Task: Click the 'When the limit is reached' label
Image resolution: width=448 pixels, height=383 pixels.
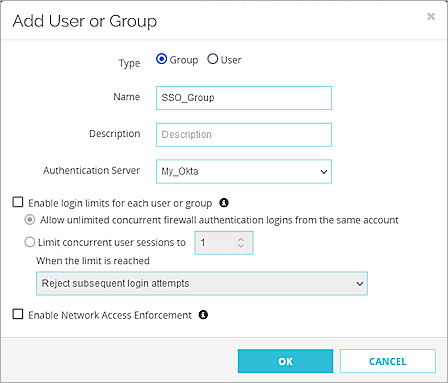Action: point(93,261)
